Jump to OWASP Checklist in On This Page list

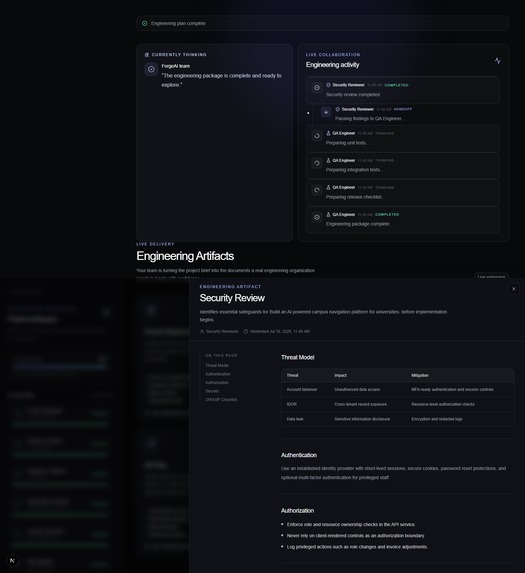pos(221,399)
